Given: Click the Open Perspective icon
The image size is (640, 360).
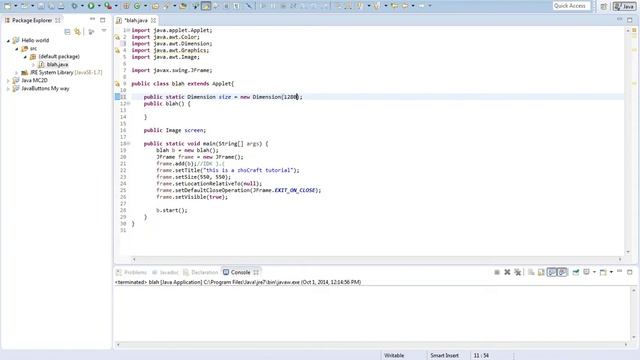Looking at the screenshot, I should click(604, 6).
